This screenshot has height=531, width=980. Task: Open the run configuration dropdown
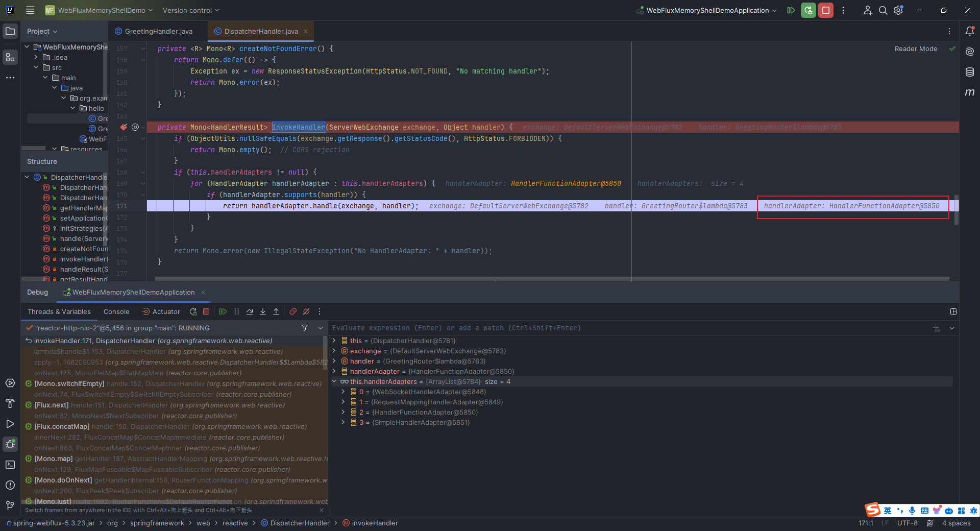click(707, 10)
